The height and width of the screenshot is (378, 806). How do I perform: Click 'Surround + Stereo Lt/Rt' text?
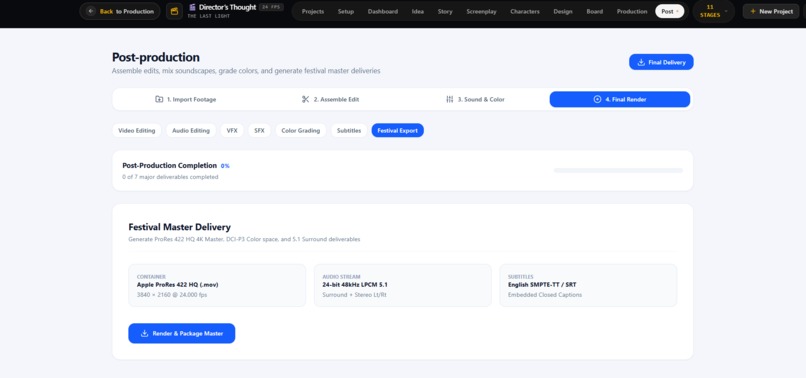coord(354,295)
